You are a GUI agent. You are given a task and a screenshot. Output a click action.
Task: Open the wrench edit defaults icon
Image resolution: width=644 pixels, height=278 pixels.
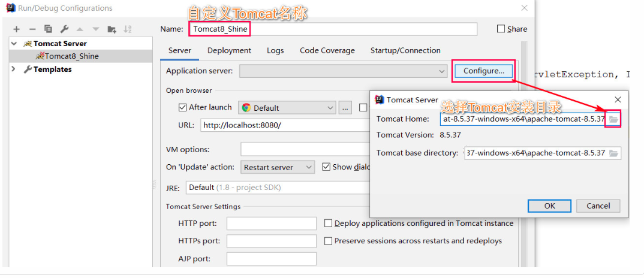pos(64,29)
